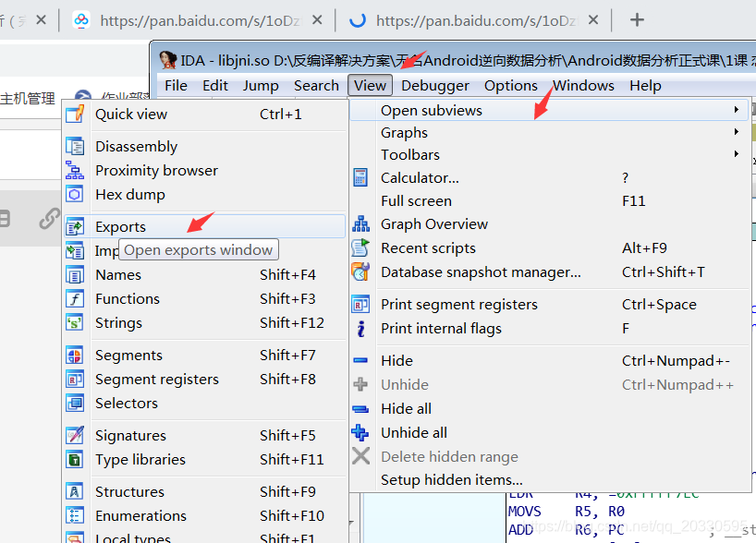Screen dimensions: 756x543
Task: Expand the Toolbars submenu arrow
Action: point(737,154)
